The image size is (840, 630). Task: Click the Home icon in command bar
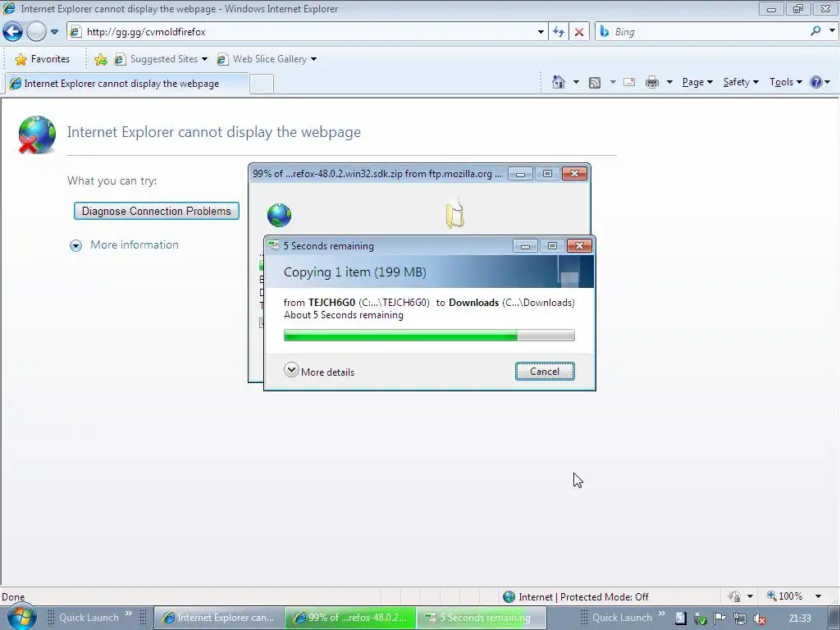(558, 82)
